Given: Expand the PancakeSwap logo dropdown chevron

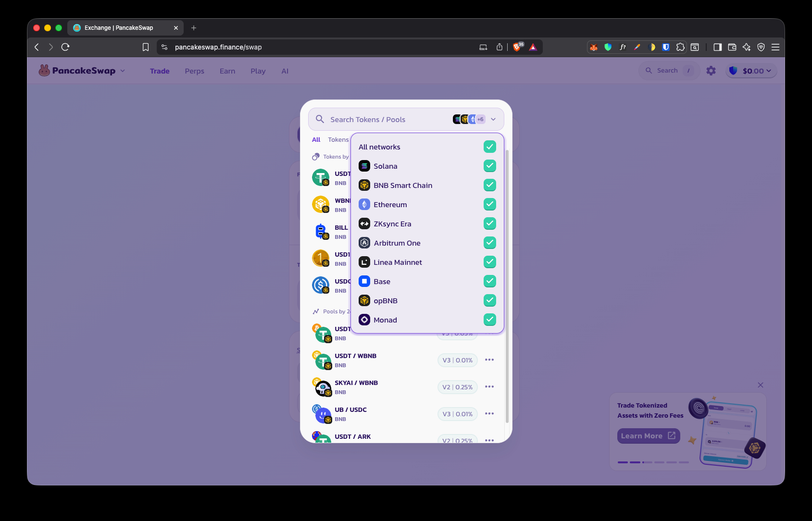Looking at the screenshot, I should 123,71.
